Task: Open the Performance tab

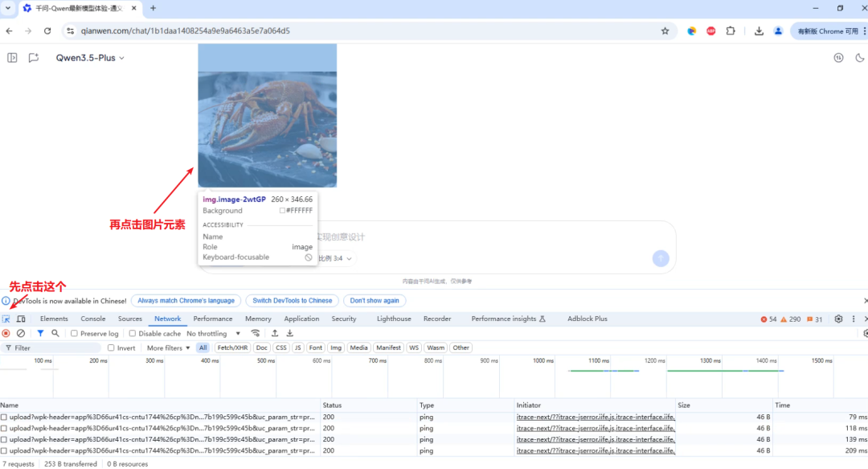Action: click(x=212, y=319)
